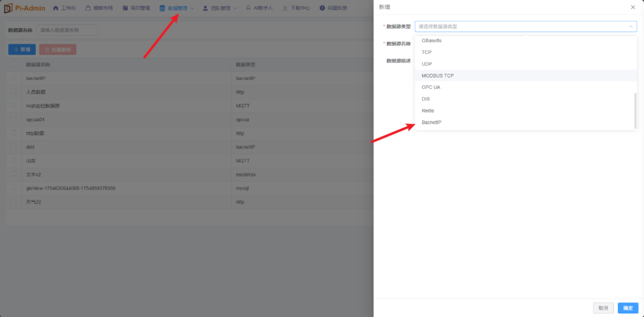
Task: Toggle the select-all checkbox in table header
Action: click(x=14, y=64)
